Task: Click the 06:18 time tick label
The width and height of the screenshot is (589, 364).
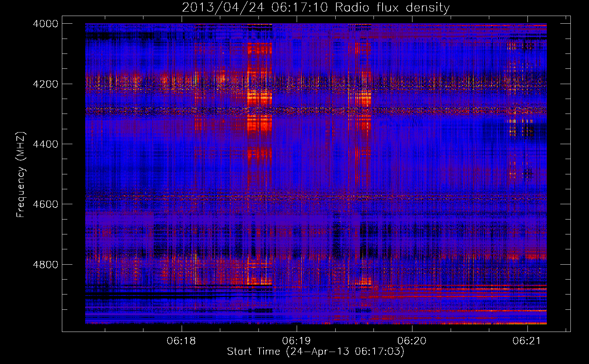Action: click(x=181, y=341)
